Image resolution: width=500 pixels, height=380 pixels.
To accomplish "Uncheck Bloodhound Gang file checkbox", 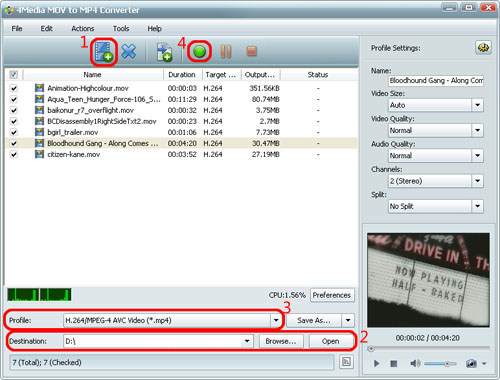I will click(x=14, y=143).
